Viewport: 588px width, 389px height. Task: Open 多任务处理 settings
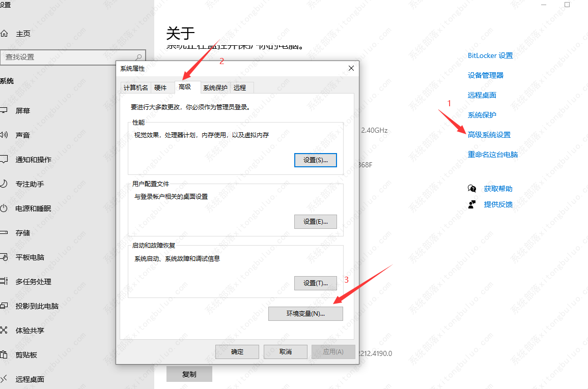tap(34, 281)
